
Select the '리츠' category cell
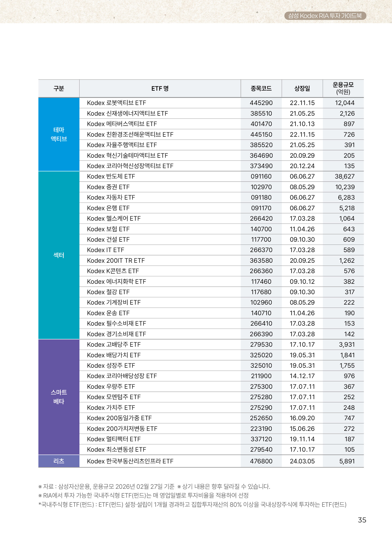click(x=59, y=461)
